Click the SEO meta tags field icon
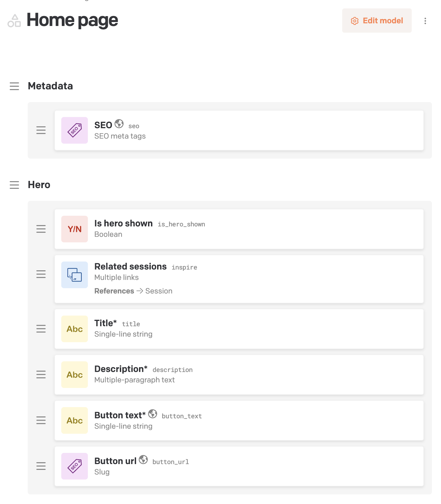 pyautogui.click(x=75, y=130)
